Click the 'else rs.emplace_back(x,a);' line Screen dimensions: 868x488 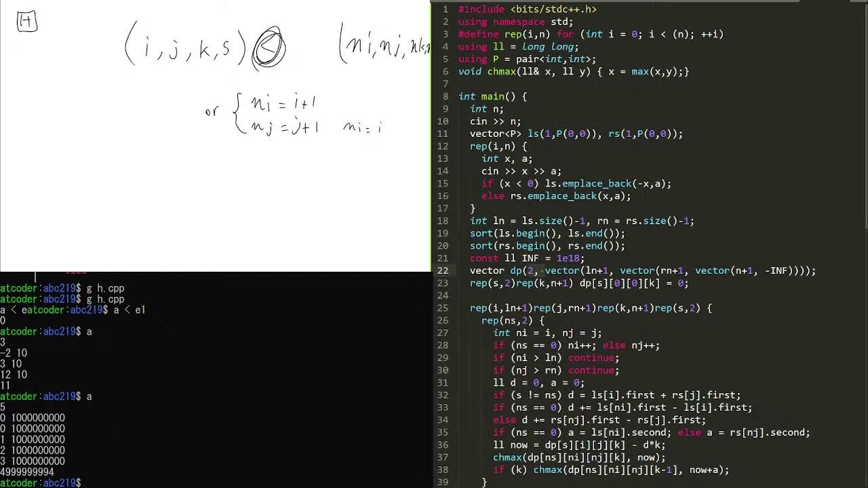click(556, 196)
